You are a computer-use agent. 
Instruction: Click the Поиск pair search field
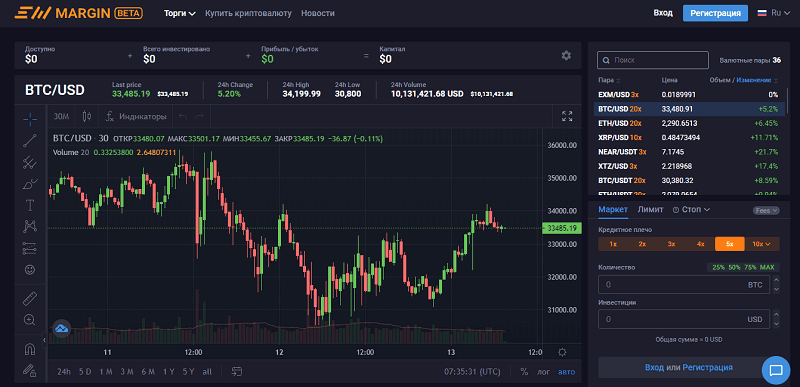653,60
